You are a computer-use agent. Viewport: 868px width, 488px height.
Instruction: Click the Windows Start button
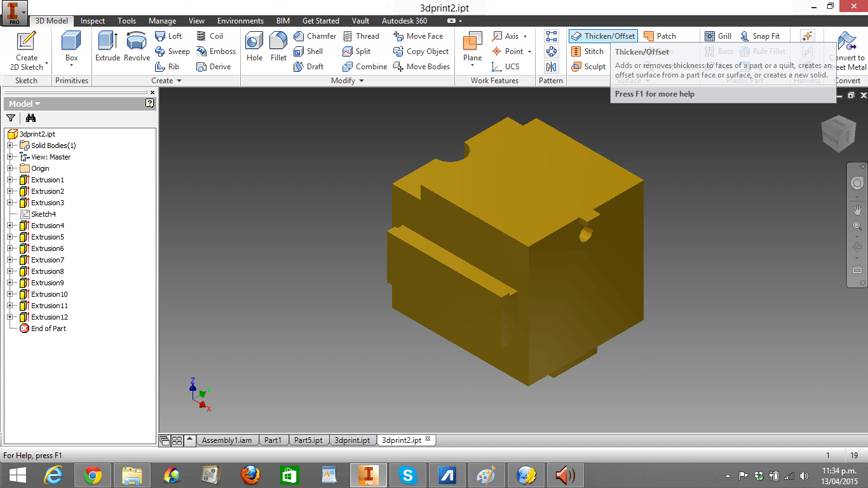[17, 475]
